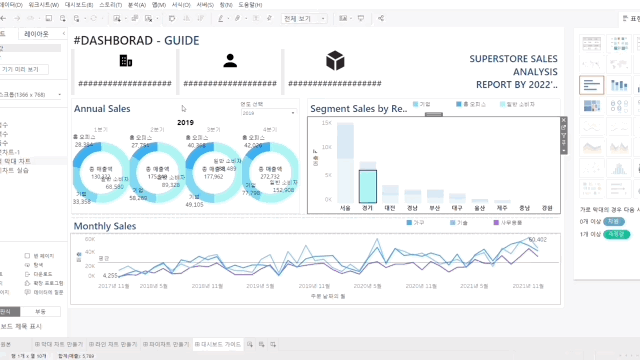Expand the device size dropdown (1366 x 768)
The height and width of the screenshot is (360, 640).
pos(31,95)
